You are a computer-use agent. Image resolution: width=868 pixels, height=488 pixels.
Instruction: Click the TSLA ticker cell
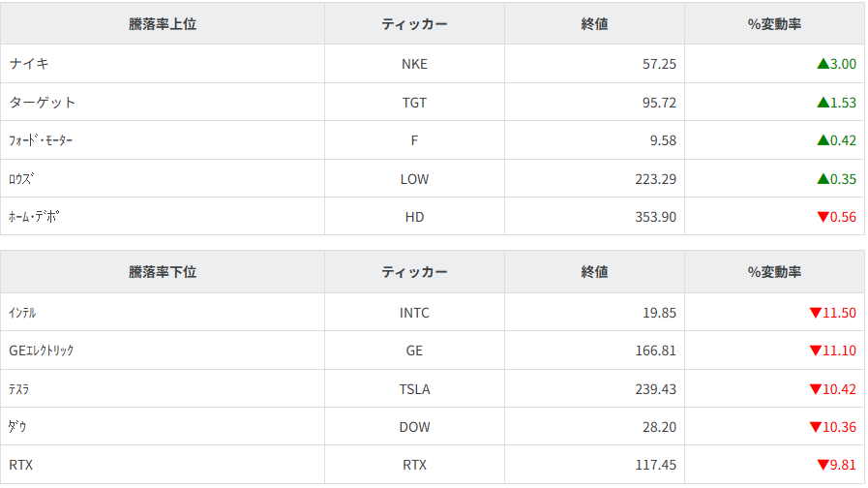tap(414, 389)
